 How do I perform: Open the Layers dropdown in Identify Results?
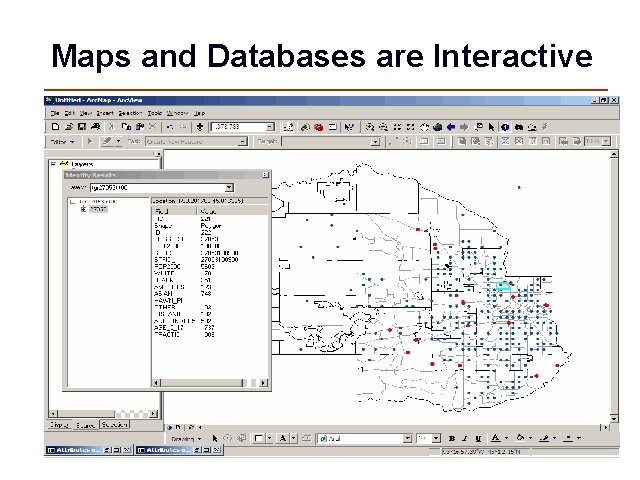229,187
